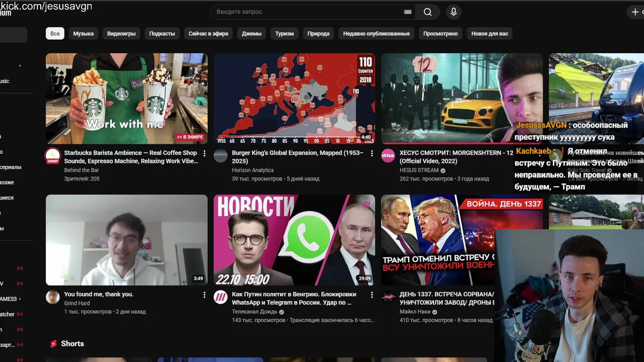The height and width of the screenshot is (362, 644).
Task: Select the Музыка filter chip
Action: [x=84, y=34]
